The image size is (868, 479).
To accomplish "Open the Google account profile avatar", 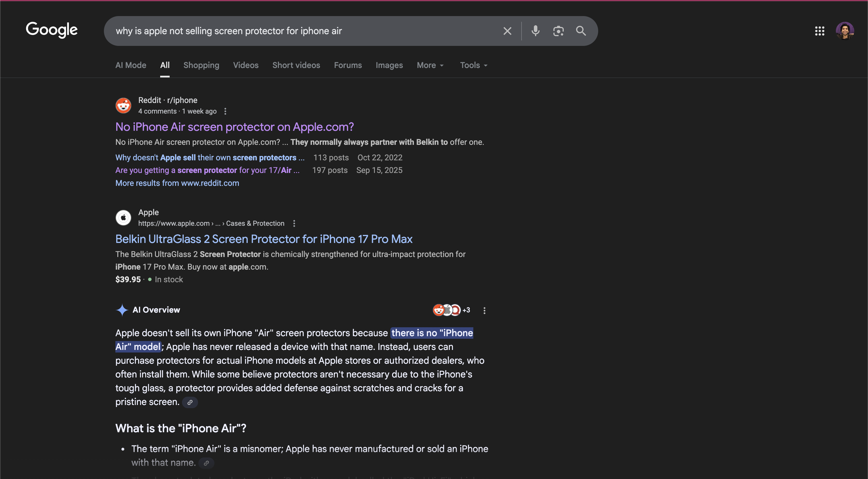I will pyautogui.click(x=845, y=31).
